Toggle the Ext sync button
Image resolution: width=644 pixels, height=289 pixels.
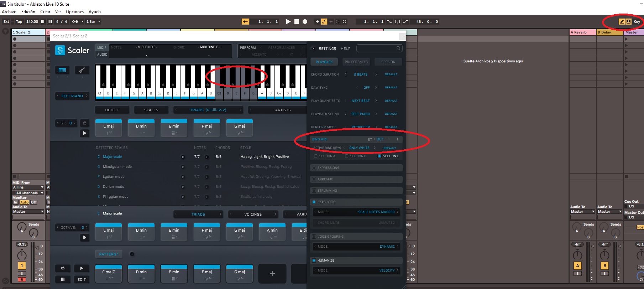point(6,21)
